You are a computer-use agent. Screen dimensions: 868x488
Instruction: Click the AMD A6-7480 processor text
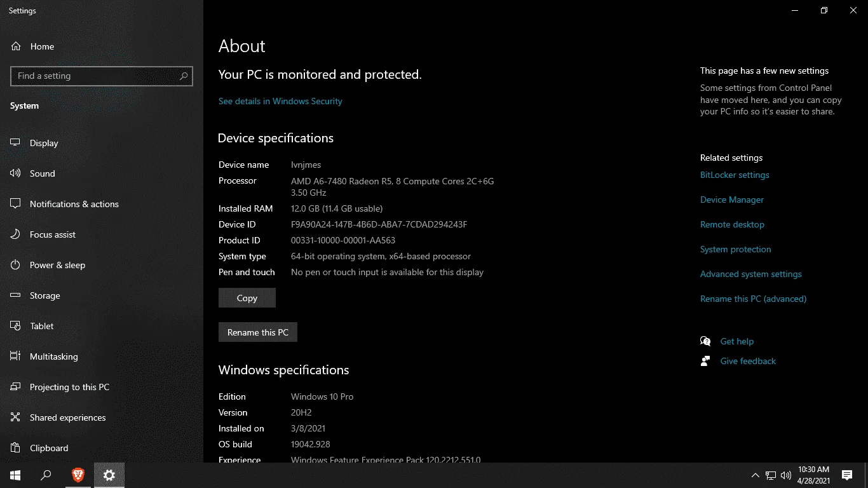pyautogui.click(x=392, y=187)
